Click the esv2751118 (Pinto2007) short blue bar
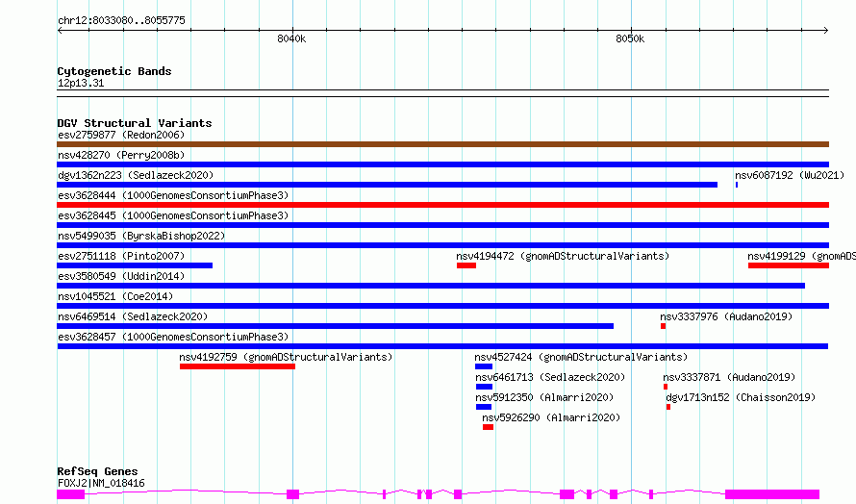This screenshot has height=504, width=856. 135,265
